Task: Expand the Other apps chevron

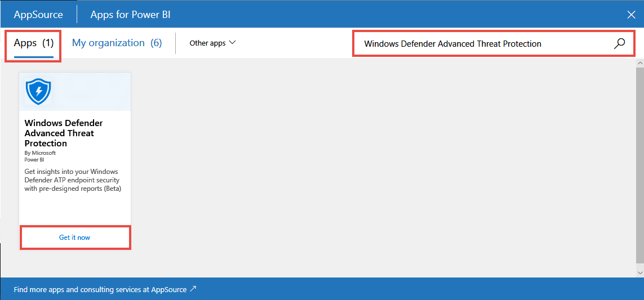Action: [232, 43]
